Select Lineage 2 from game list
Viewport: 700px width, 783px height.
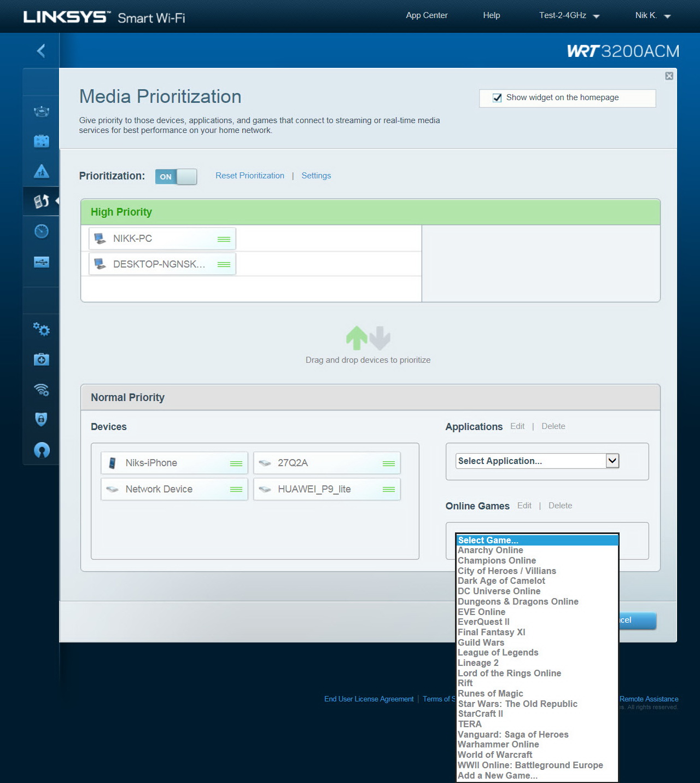pos(538,663)
